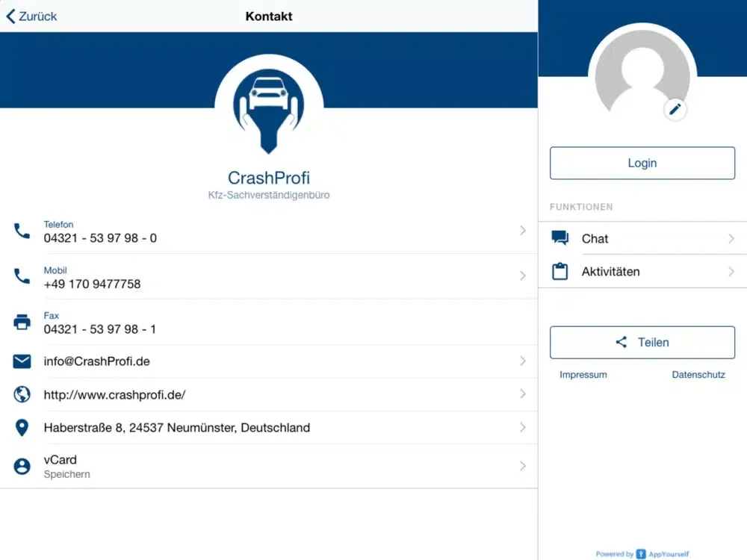Image resolution: width=747 pixels, height=560 pixels.
Task: Click the Telefon handset icon
Action: pos(22,231)
